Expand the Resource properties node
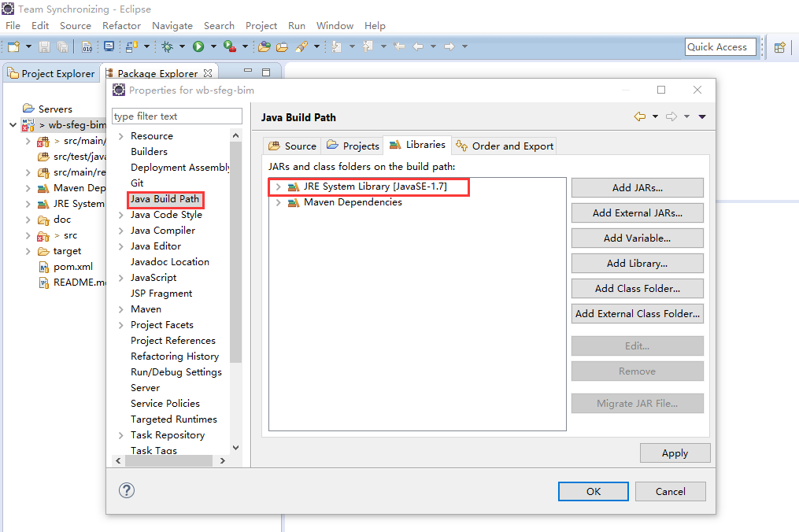This screenshot has height=532, width=799. (x=120, y=137)
